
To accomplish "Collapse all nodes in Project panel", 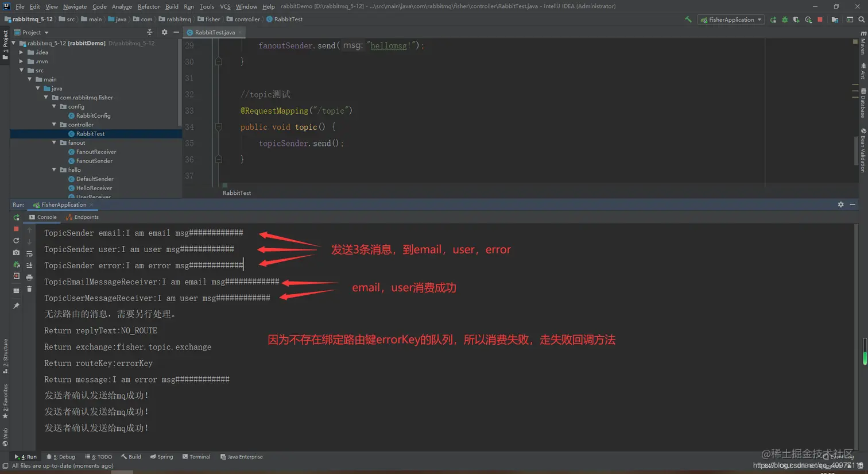I will pyautogui.click(x=150, y=32).
